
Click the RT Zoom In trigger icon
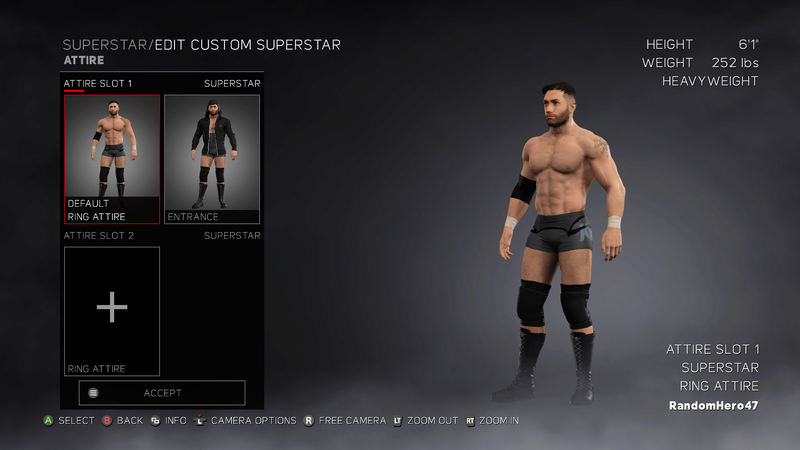pyautogui.click(x=470, y=420)
